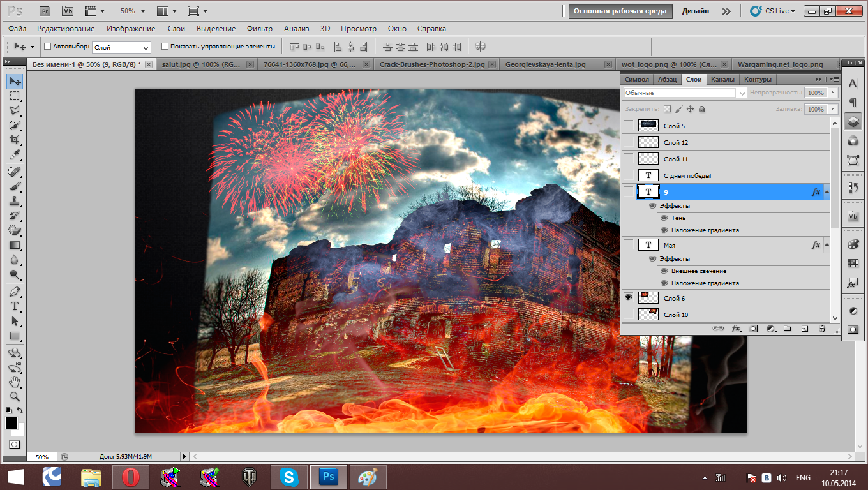
Task: Open the Слои menu in the menu bar
Action: click(176, 29)
